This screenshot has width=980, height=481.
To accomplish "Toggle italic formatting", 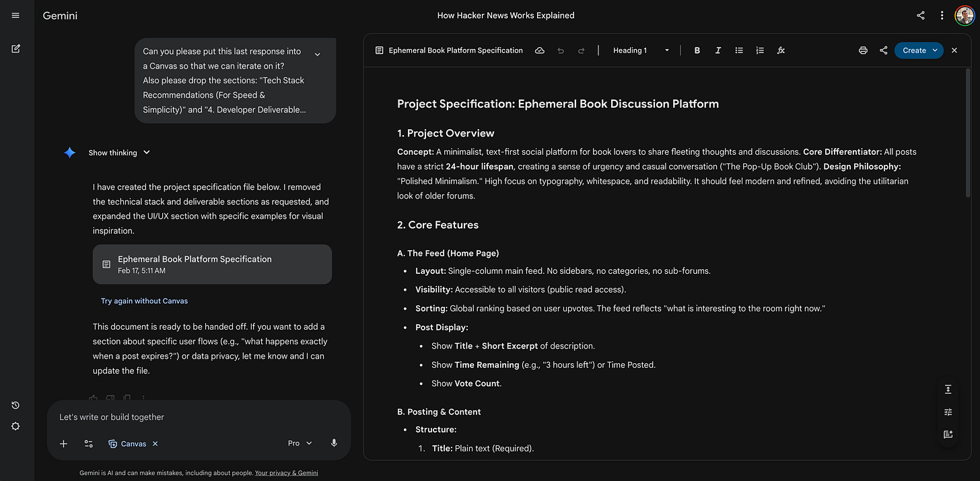I will tap(717, 50).
